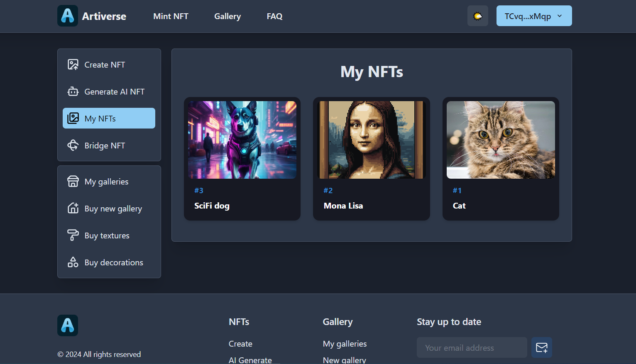Viewport: 636px width, 364px height.
Task: Toggle the light/dark theme sun button
Action: point(478,16)
